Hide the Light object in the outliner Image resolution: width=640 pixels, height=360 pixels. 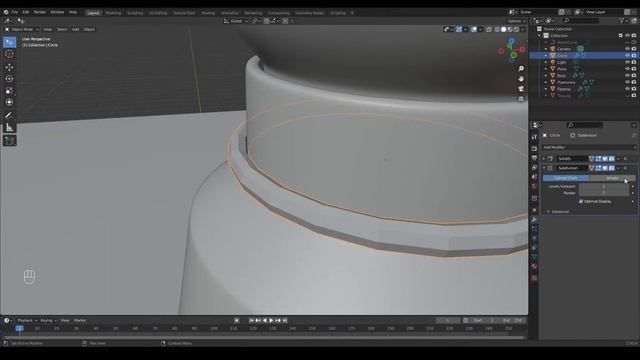[627, 62]
